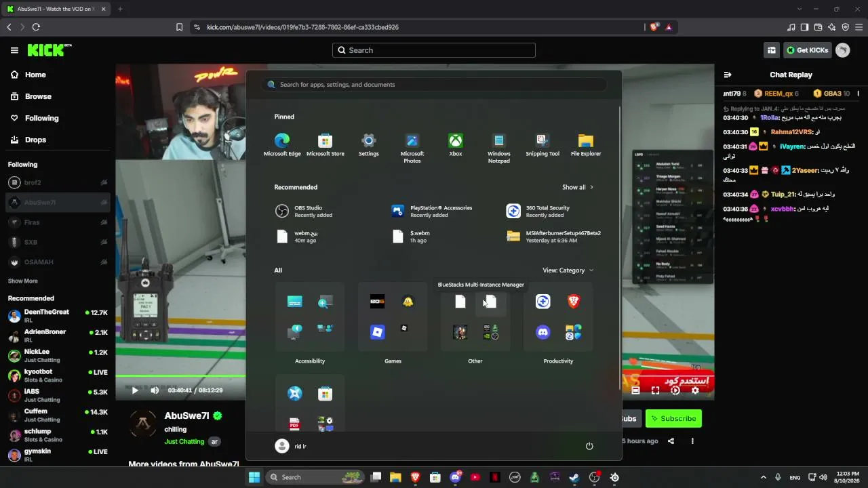Viewport: 868px width, 488px height.
Task: Bookmark this page in Brave
Action: point(179,27)
